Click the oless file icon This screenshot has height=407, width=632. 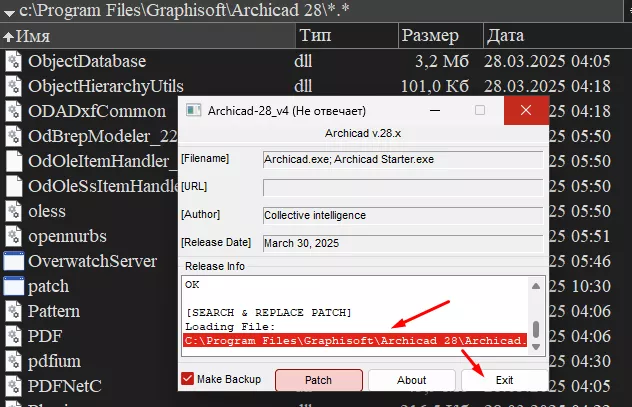14,211
